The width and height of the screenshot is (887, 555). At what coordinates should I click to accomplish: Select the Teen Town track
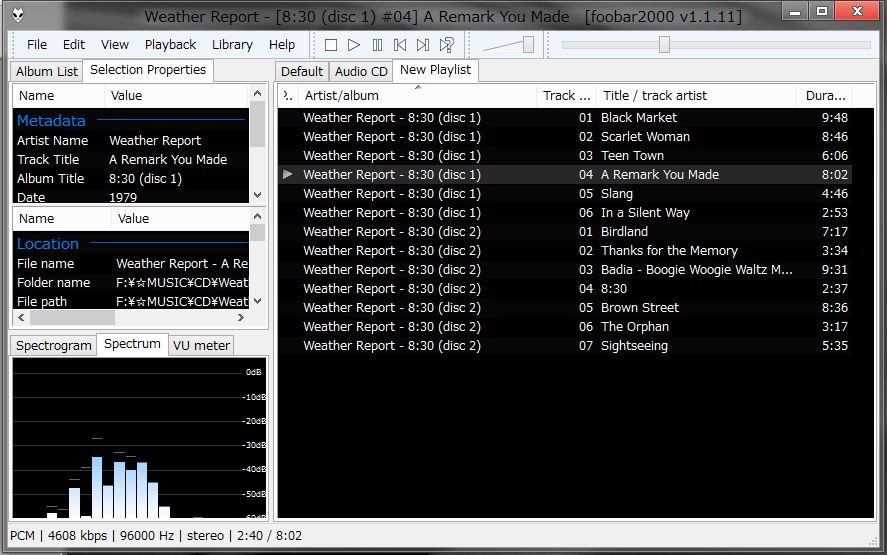tap(565, 156)
